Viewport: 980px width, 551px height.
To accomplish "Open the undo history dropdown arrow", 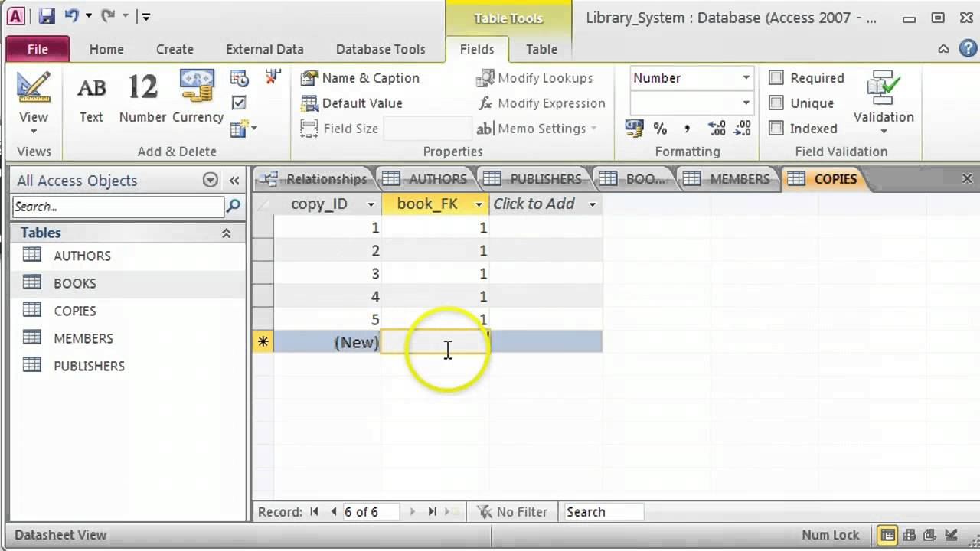I will (x=88, y=16).
